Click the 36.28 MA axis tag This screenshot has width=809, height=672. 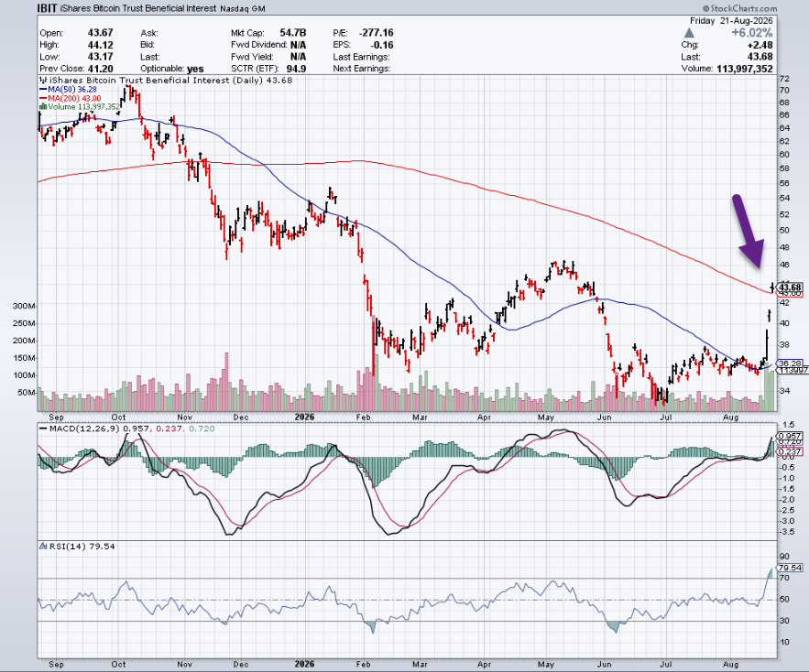pyautogui.click(x=790, y=363)
